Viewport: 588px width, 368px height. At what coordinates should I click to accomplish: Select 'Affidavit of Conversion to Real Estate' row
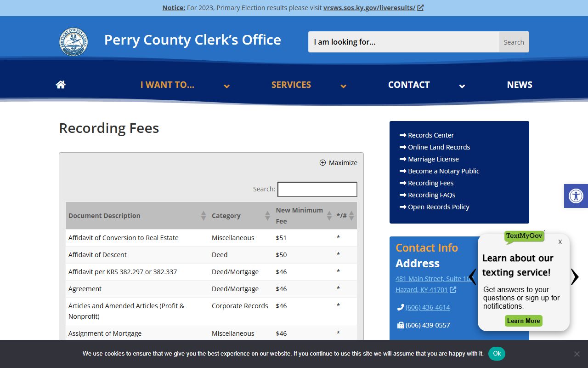pyautogui.click(x=211, y=238)
